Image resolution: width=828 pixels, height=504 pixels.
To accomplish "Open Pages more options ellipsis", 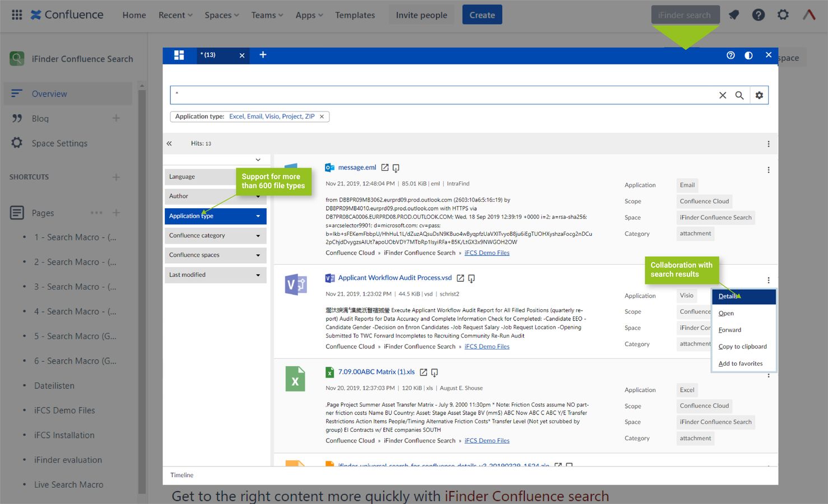I will pos(96,213).
